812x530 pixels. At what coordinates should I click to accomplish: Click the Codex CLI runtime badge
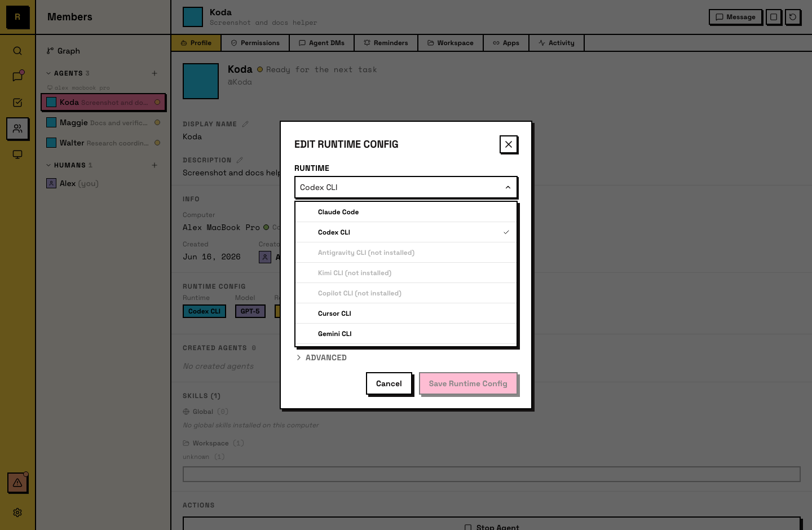204,311
